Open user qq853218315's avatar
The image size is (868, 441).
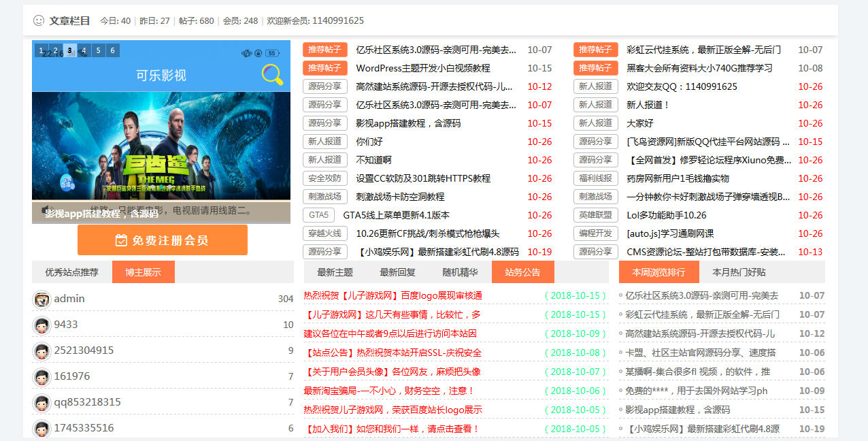tap(41, 402)
